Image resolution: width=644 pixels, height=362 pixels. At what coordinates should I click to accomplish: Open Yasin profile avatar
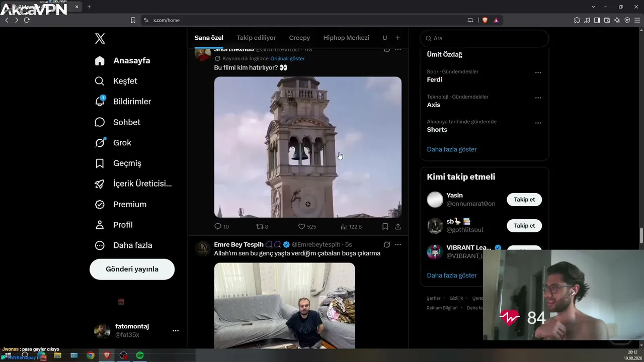(x=435, y=200)
